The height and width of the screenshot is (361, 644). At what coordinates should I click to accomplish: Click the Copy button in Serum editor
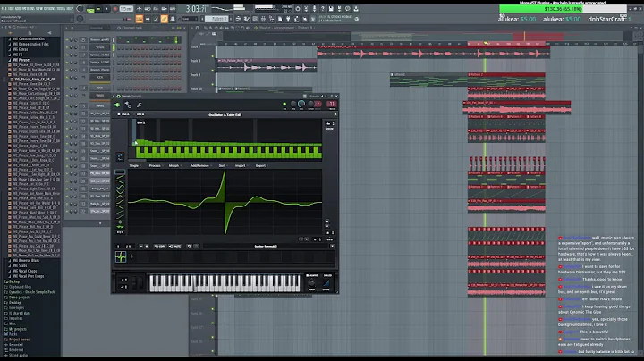[x=159, y=246]
